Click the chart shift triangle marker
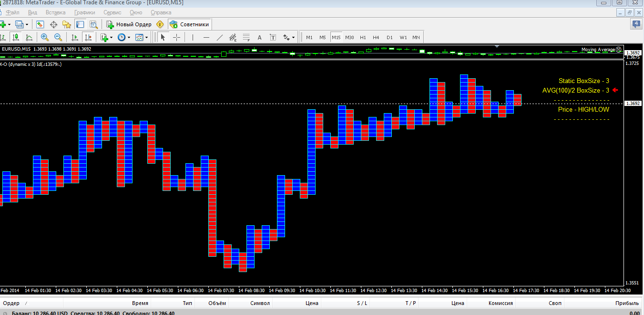644x315 pixels. [x=497, y=46]
